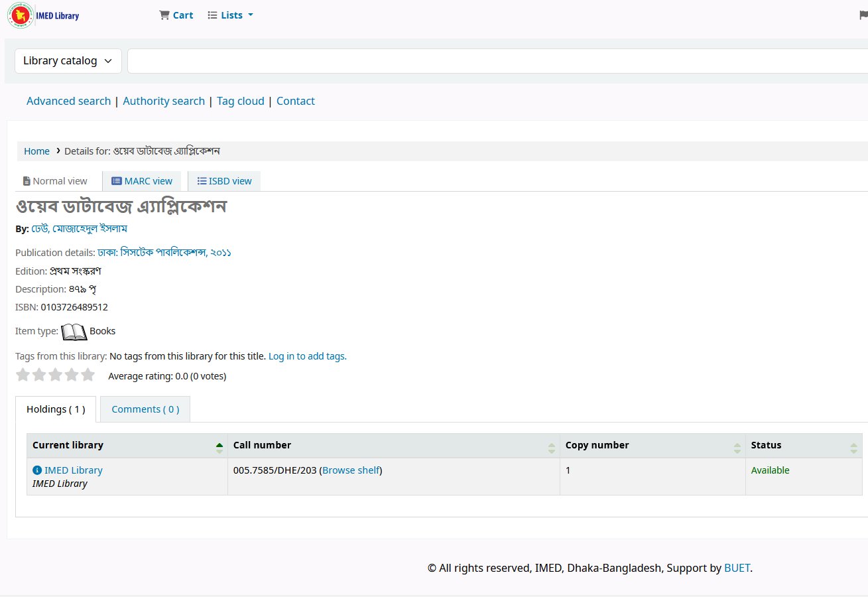This screenshot has width=868, height=597.
Task: Click the flag icon at top right
Action: 863,15
